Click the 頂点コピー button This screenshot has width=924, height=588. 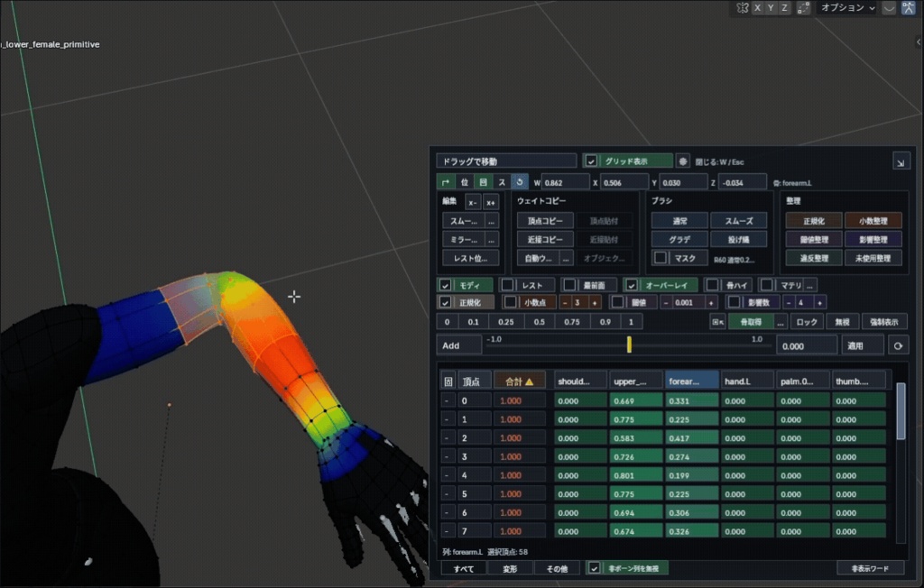(x=545, y=221)
